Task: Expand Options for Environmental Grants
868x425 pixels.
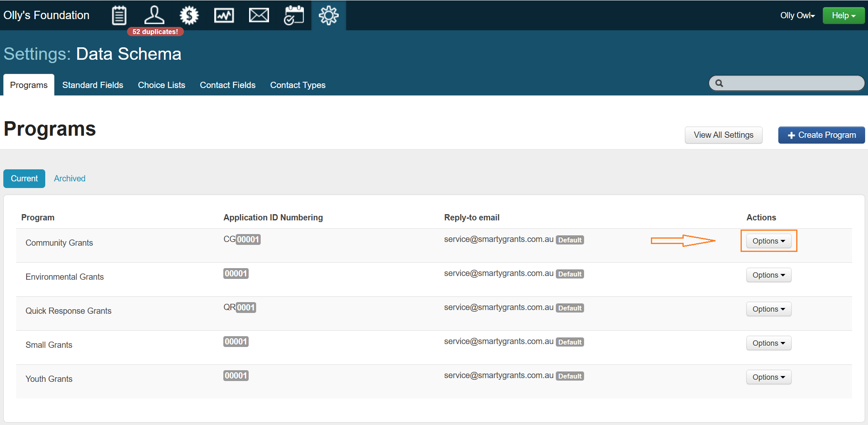Action: tap(768, 275)
